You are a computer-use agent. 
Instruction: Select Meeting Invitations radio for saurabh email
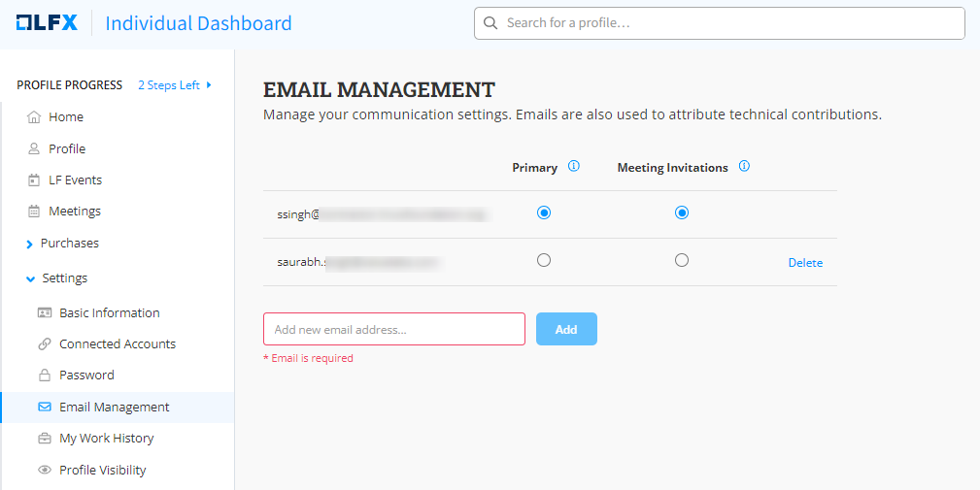[682, 260]
